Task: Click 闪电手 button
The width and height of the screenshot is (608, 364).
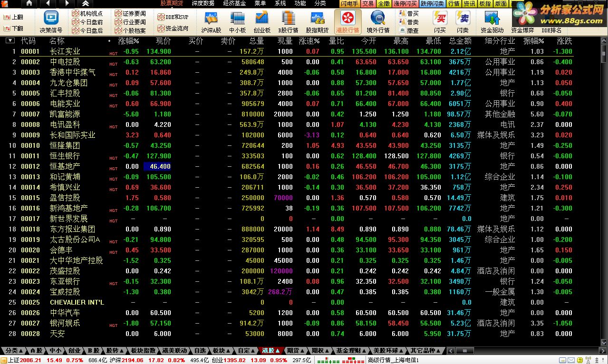Action: [x=349, y=3]
